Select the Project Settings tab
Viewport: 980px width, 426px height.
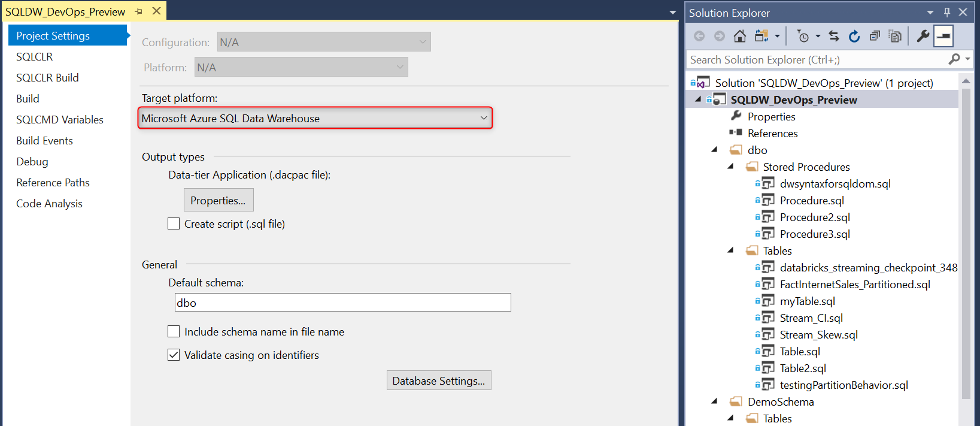click(68, 35)
